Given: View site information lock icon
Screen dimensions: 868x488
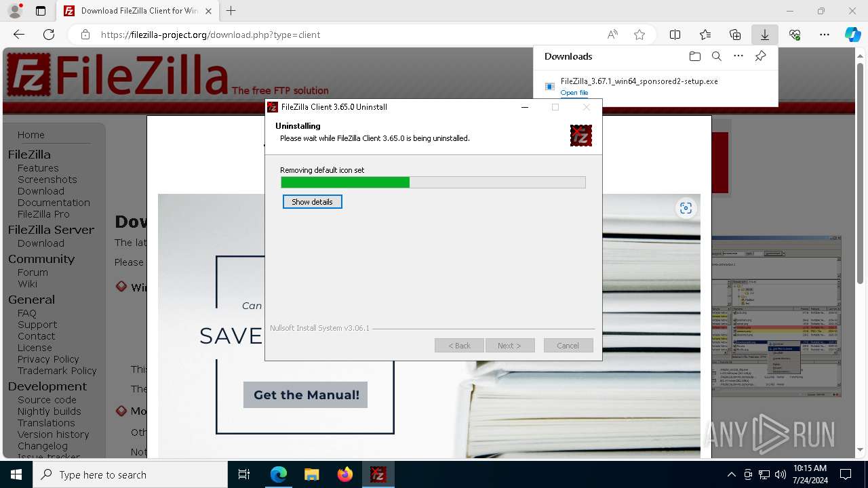Looking at the screenshot, I should (x=85, y=35).
